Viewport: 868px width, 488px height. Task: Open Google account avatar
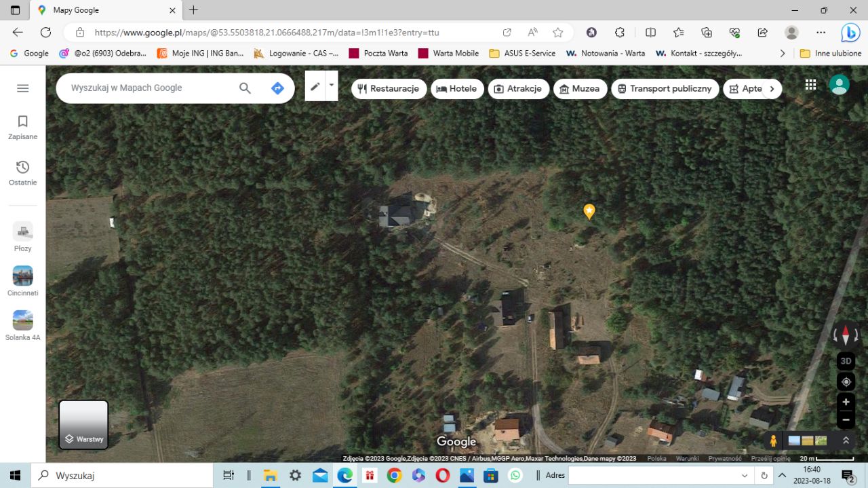click(x=839, y=85)
